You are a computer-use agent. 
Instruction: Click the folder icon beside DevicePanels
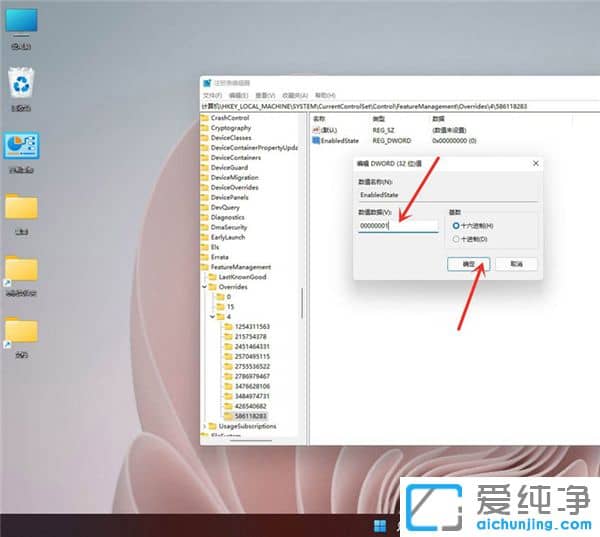pos(205,197)
